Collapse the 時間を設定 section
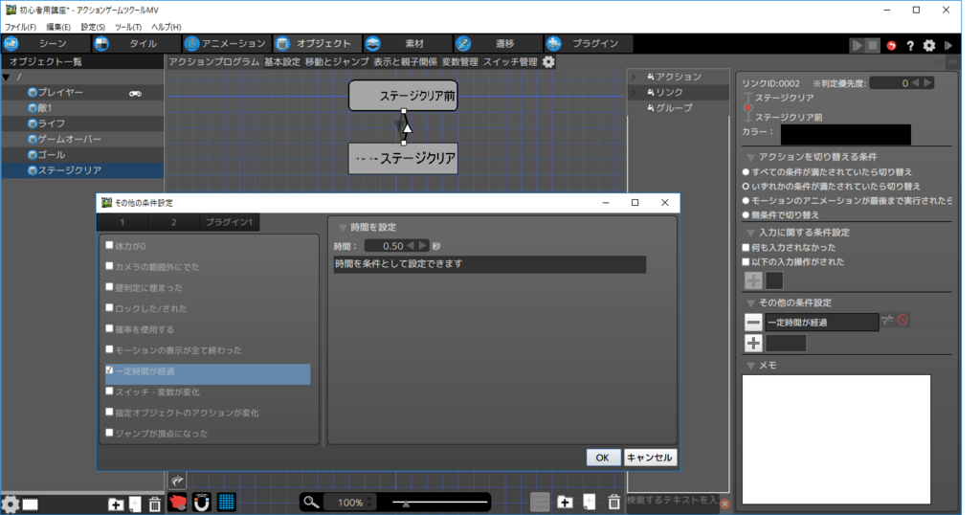 (x=343, y=228)
